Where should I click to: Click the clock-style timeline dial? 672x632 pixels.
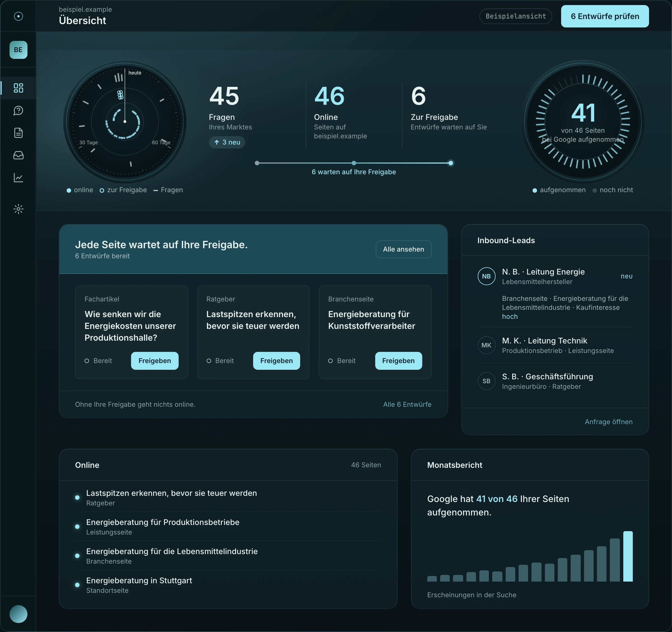coord(125,122)
